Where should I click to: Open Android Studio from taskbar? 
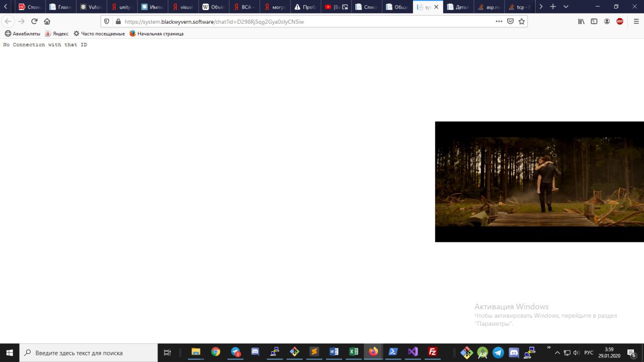click(482, 352)
